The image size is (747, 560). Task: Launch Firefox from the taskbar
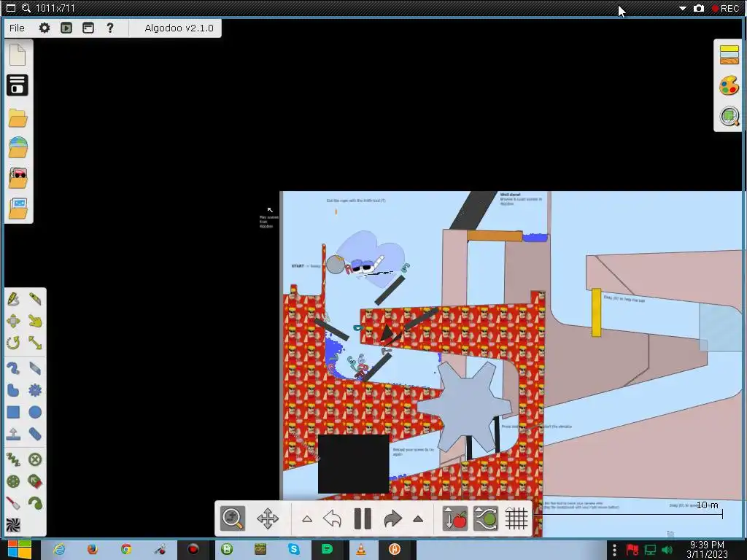pos(93,550)
